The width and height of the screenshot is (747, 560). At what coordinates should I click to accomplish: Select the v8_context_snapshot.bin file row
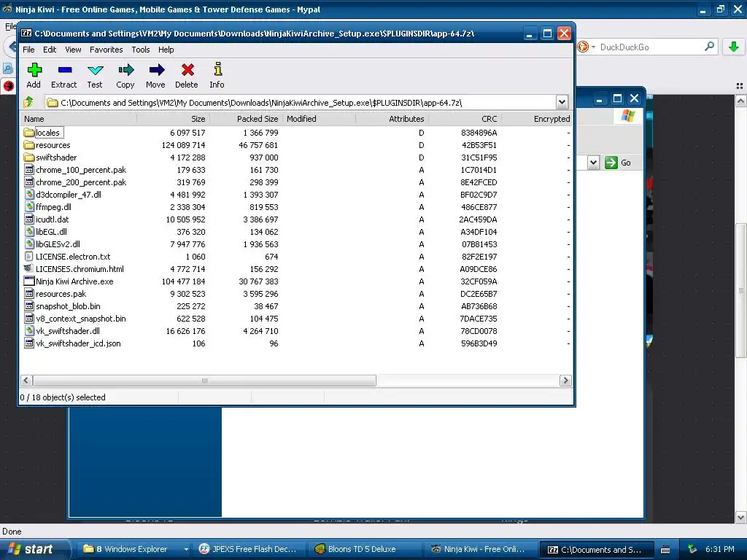pos(296,319)
